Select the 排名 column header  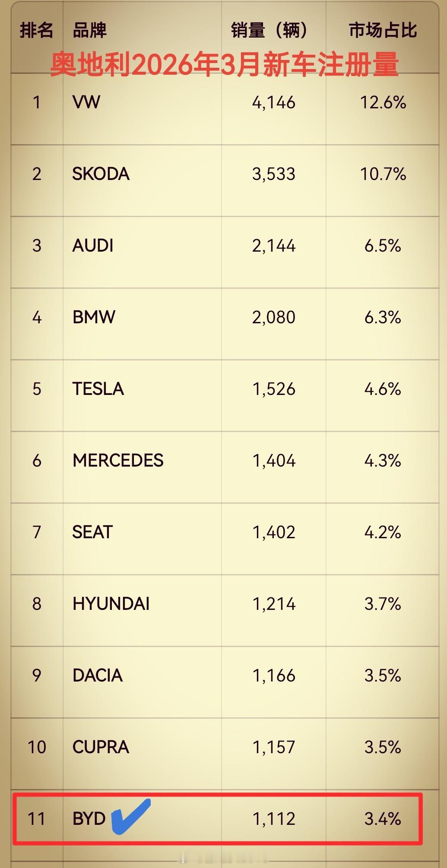point(37,30)
